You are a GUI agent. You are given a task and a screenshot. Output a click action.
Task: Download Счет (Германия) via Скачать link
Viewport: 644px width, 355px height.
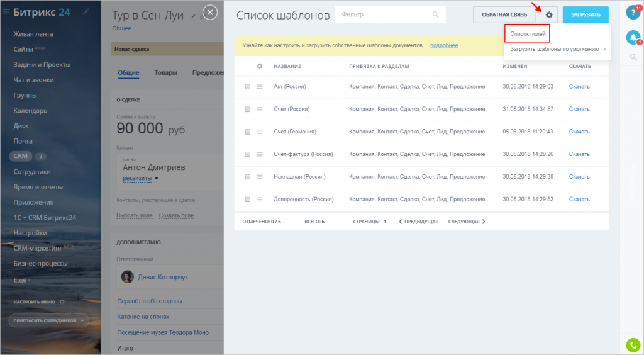point(579,132)
